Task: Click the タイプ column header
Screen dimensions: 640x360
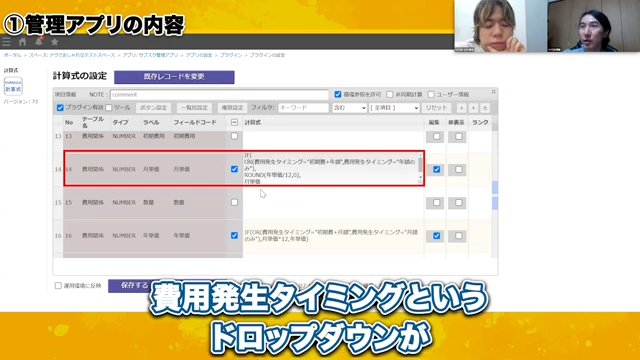Action: click(120, 122)
